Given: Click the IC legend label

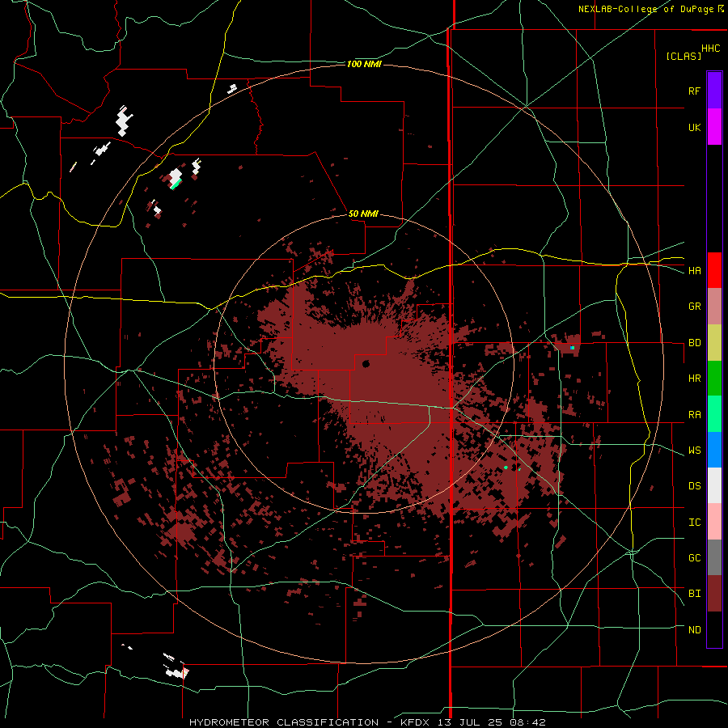Looking at the screenshot, I should [x=694, y=523].
